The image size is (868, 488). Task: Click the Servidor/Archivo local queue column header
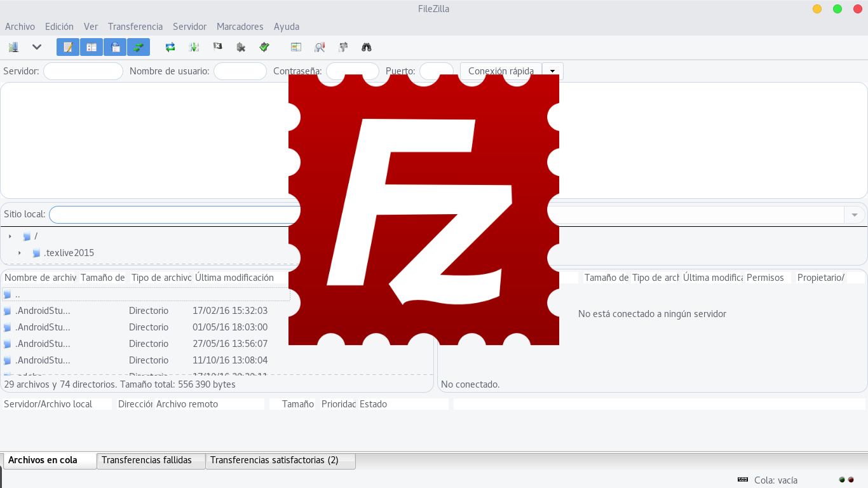tap(57, 404)
